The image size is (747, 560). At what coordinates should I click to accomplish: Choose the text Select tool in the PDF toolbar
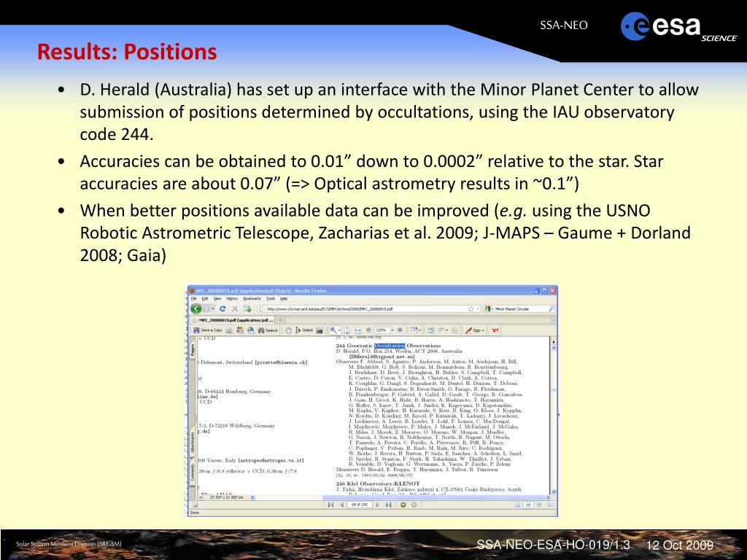coord(304,330)
